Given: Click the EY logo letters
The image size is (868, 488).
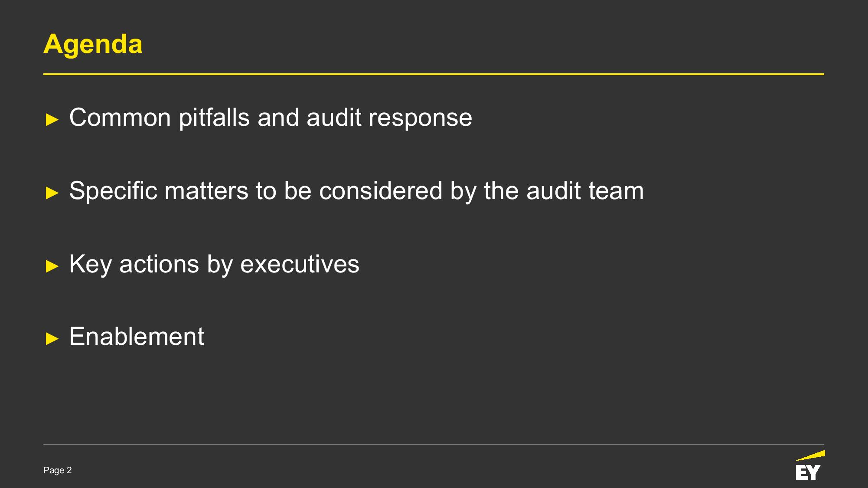Looking at the screenshot, I should click(x=808, y=472).
